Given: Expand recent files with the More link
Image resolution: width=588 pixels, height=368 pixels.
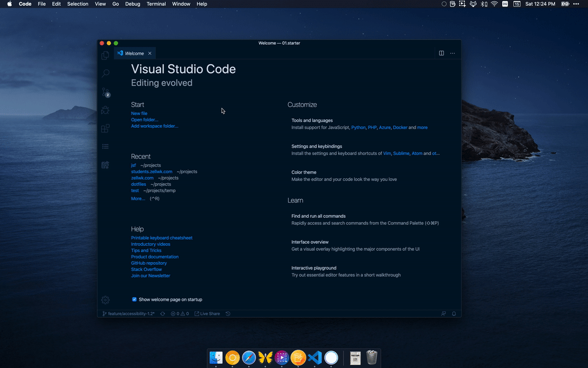Looking at the screenshot, I should (x=138, y=198).
